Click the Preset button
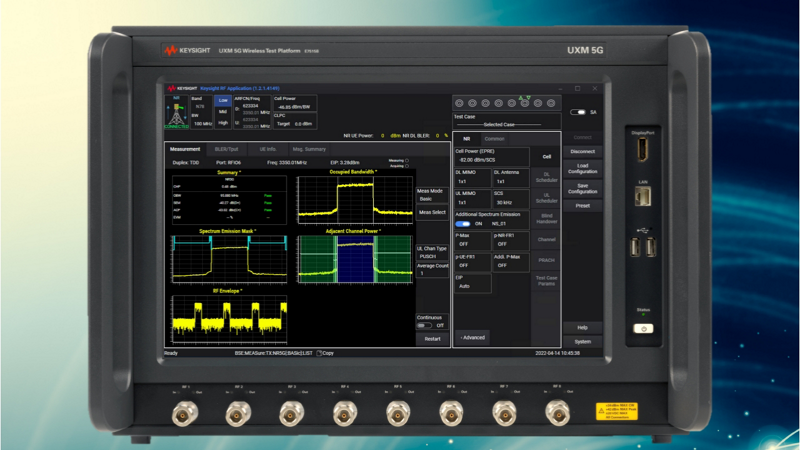 [583, 206]
